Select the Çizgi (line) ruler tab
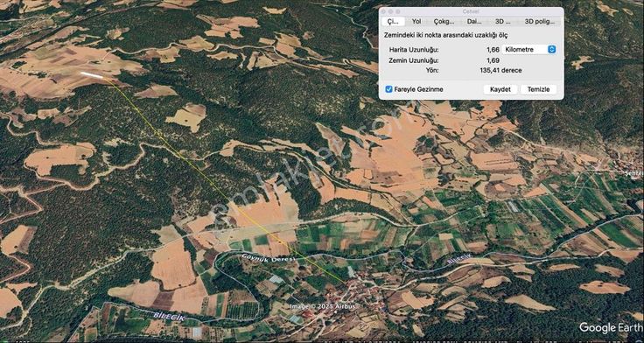 coord(393,21)
